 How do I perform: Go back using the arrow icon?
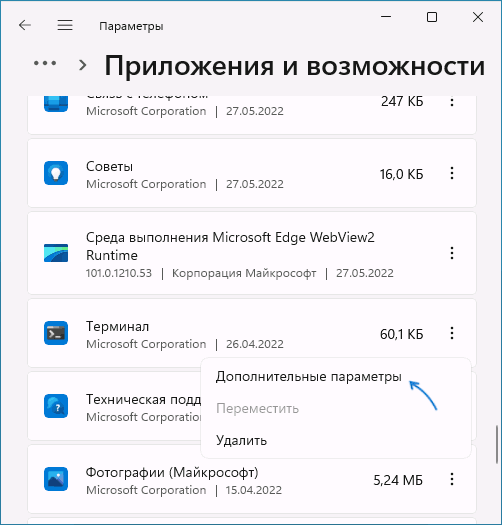[25, 25]
